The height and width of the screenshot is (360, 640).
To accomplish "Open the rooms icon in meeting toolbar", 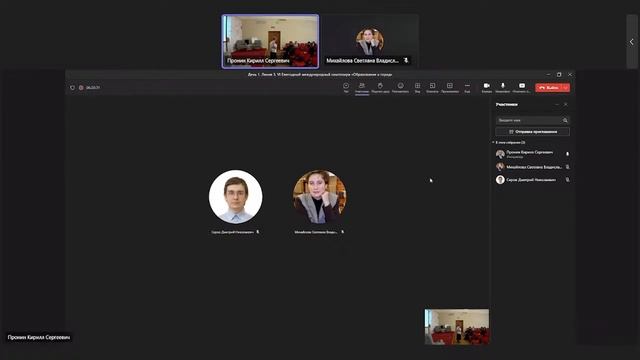I will [432, 87].
